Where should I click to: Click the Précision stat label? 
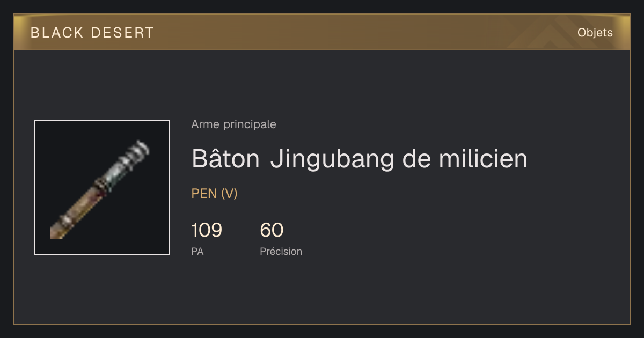281,251
